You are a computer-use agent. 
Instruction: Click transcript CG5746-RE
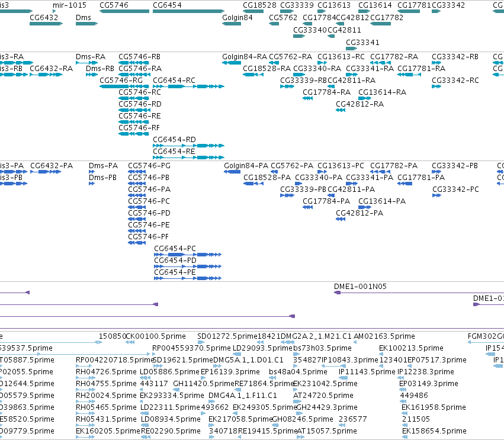click(x=134, y=122)
